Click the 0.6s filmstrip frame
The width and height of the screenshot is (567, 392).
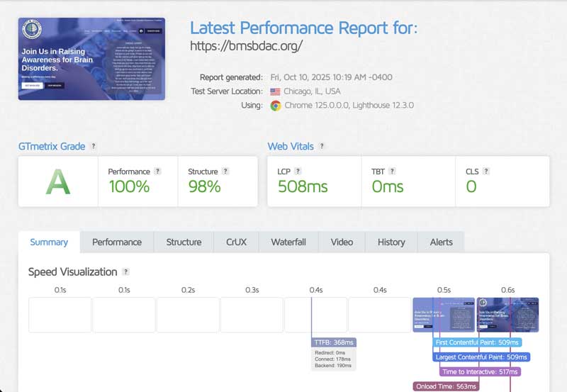tap(507, 315)
